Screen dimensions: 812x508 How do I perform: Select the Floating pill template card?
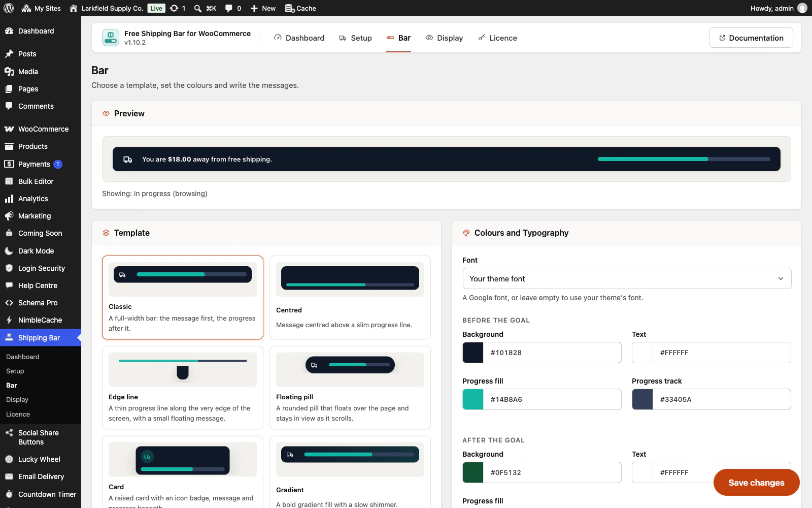350,388
